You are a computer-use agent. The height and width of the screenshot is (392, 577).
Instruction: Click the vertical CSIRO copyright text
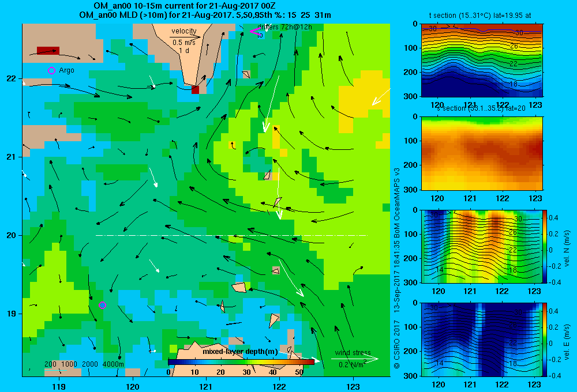[397, 268]
